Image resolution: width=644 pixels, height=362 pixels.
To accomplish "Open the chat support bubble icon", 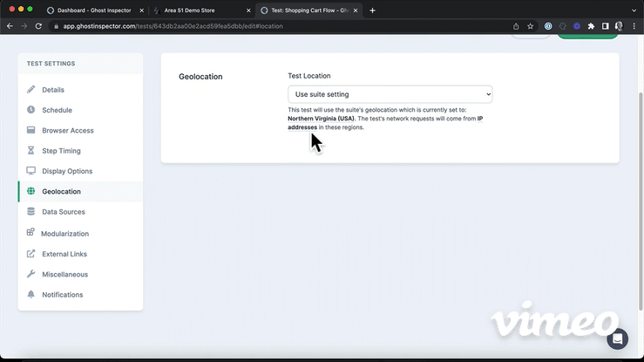I will [617, 339].
